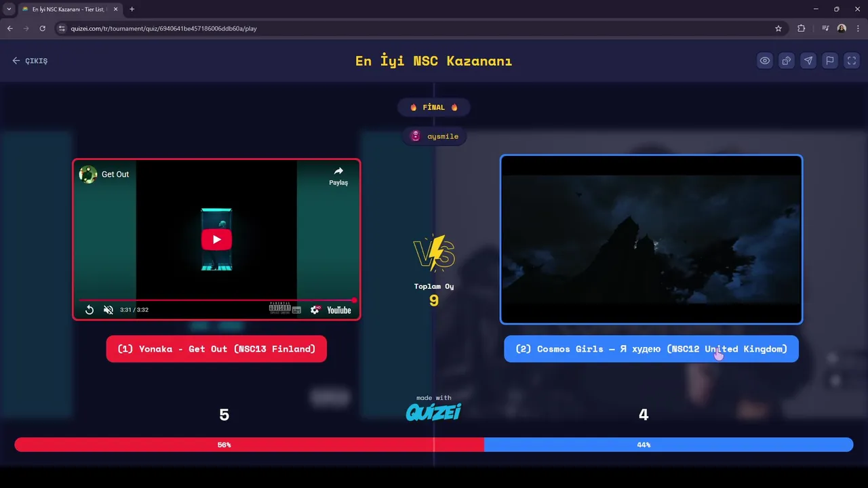The image size is (868, 488).
Task: Reload the page
Action: (x=42, y=28)
